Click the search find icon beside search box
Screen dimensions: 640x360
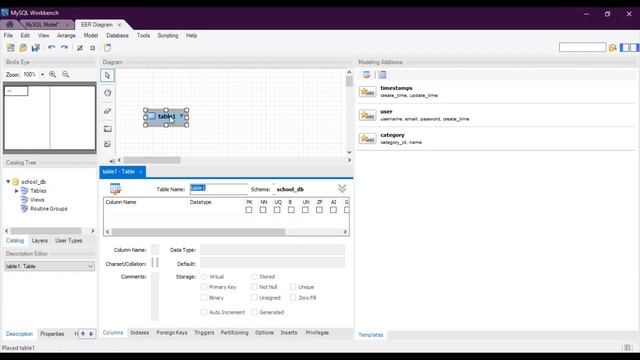(612, 48)
